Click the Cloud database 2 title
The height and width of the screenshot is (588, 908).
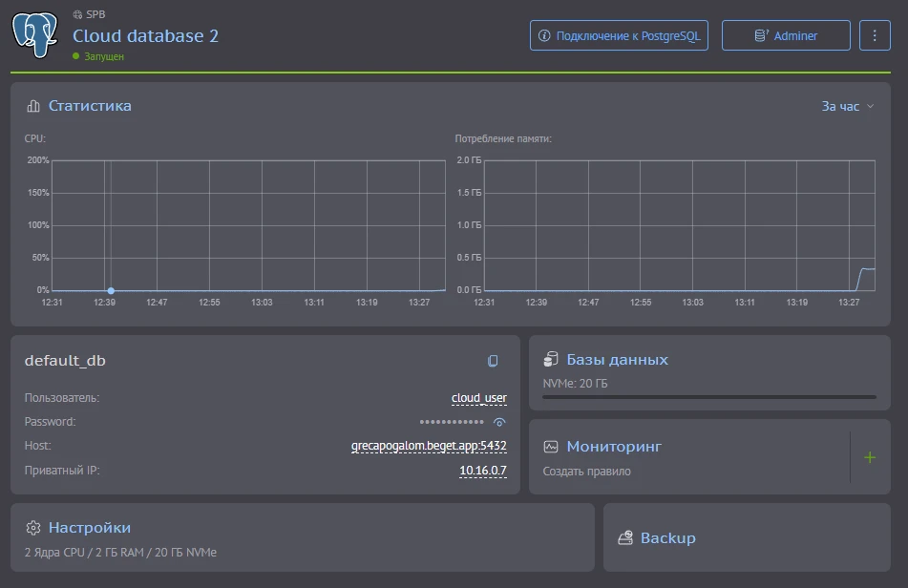coord(145,36)
